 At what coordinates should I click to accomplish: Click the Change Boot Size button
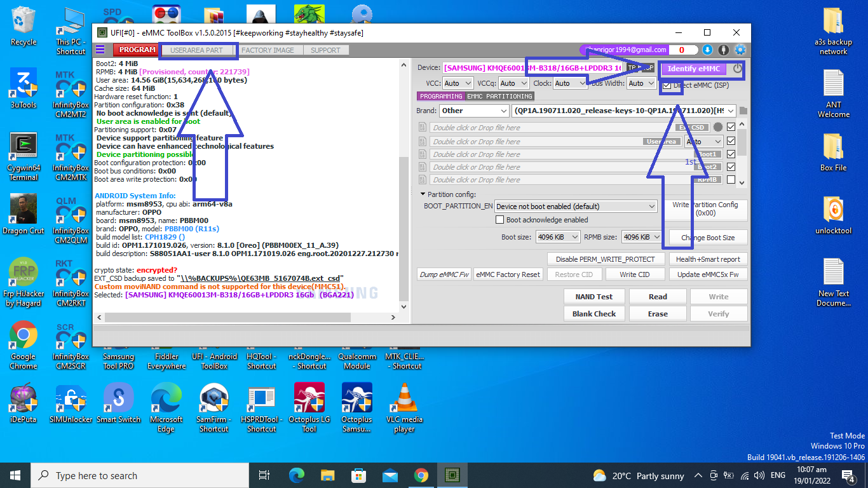(x=708, y=238)
